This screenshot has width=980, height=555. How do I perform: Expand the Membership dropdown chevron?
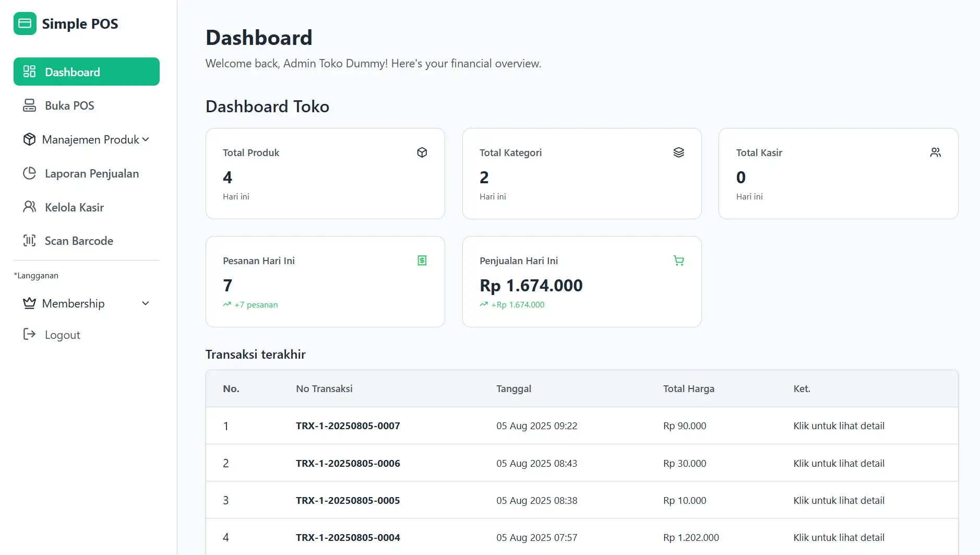coord(146,303)
